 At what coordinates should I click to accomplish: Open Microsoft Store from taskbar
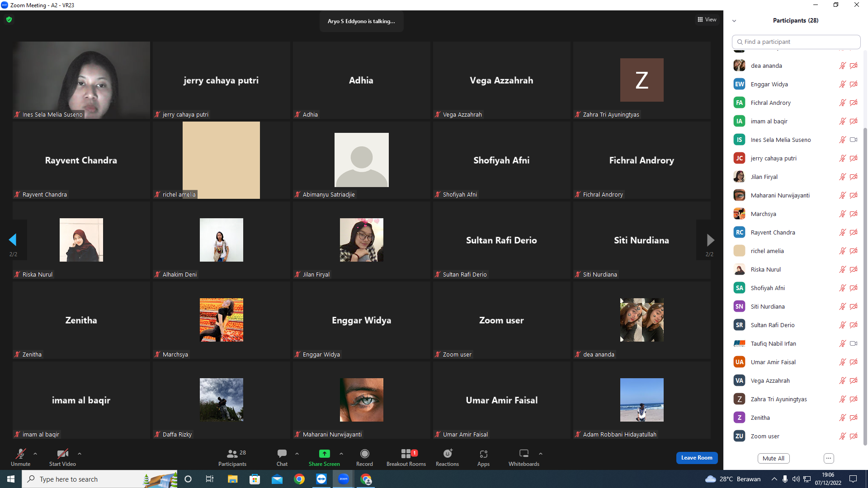click(x=255, y=479)
